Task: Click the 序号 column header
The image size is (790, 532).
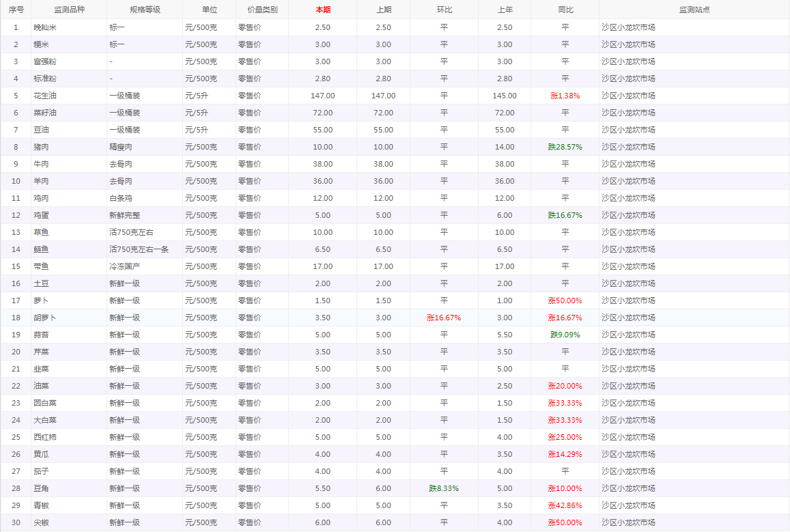Action: tap(15, 10)
